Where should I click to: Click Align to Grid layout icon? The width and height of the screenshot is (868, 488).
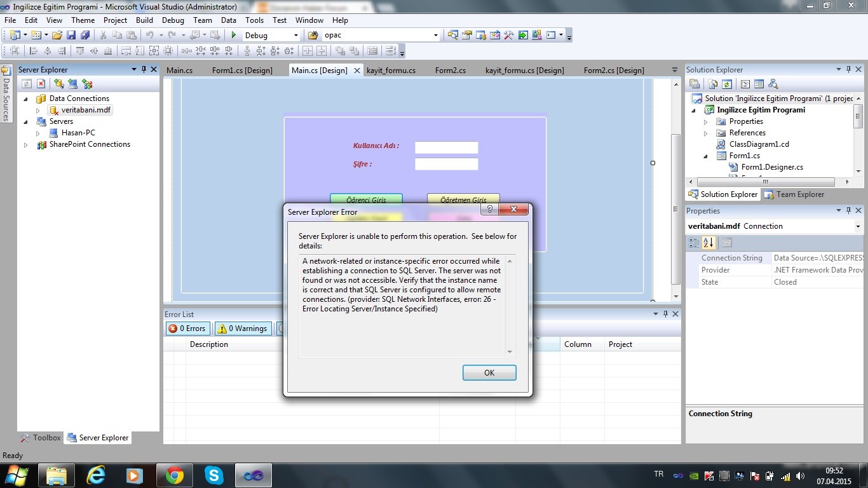pyautogui.click(x=14, y=51)
